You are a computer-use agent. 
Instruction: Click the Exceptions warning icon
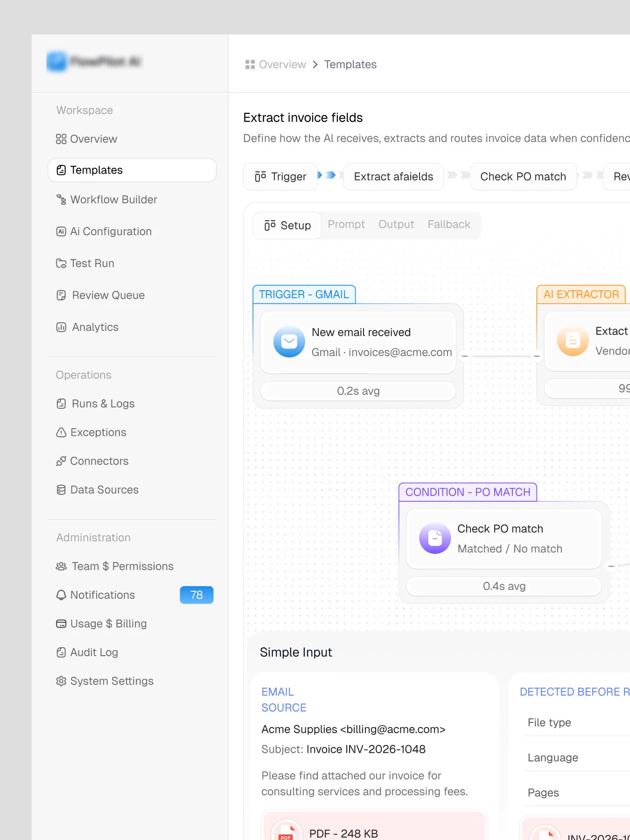click(61, 433)
